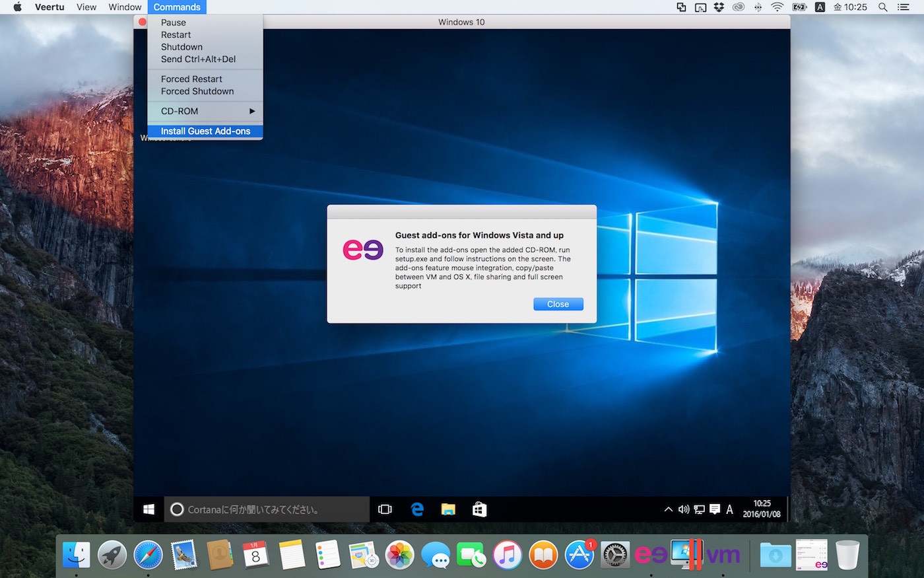Open Messages from the Dock

tap(436, 555)
